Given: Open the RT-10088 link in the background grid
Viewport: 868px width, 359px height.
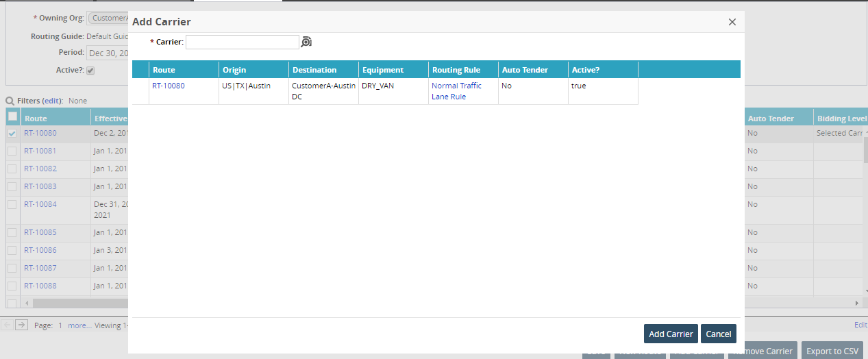Looking at the screenshot, I should click(x=40, y=286).
